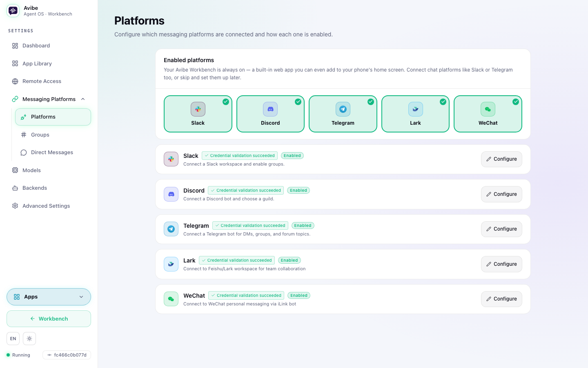Click the Platforms plug icon
The image size is (588, 368).
coord(24,117)
